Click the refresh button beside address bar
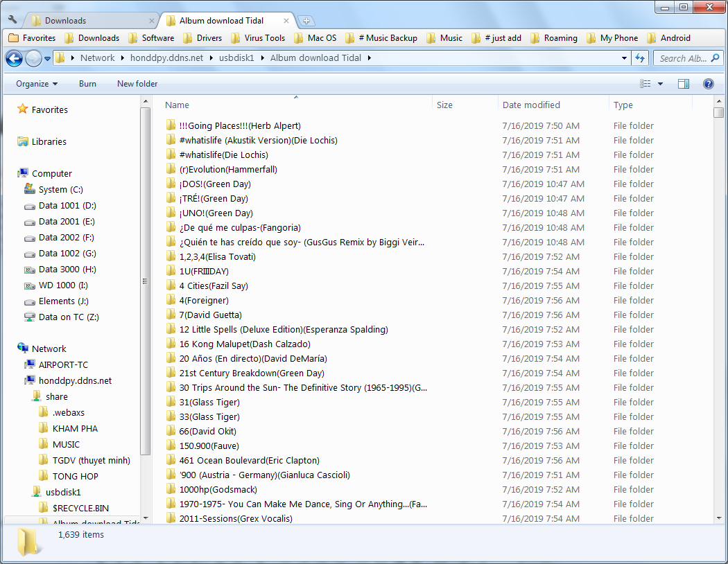728x564 pixels. click(640, 58)
